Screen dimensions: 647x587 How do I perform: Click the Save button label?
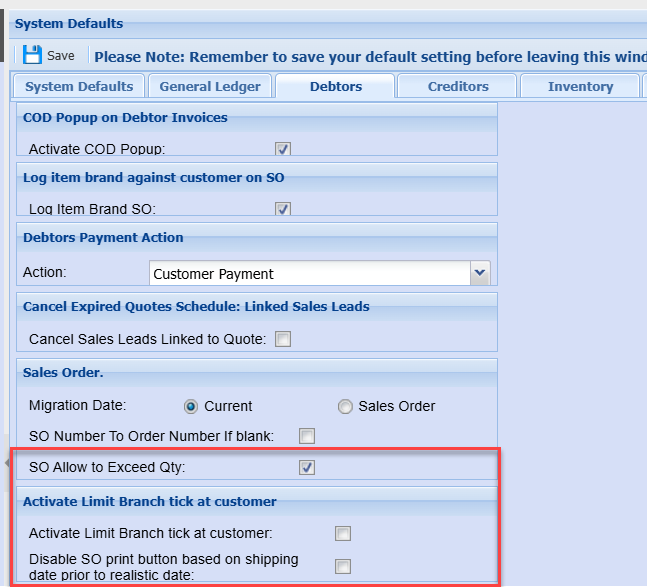(61, 56)
